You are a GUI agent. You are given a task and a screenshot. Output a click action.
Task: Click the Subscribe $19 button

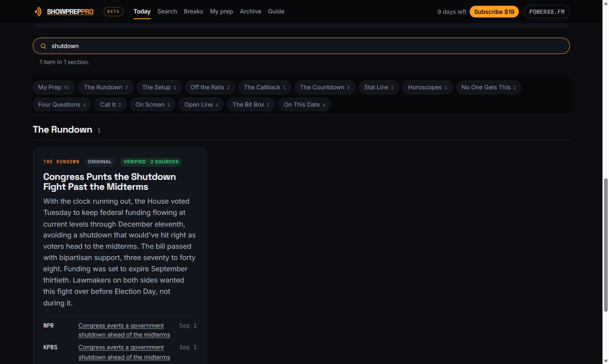(494, 12)
